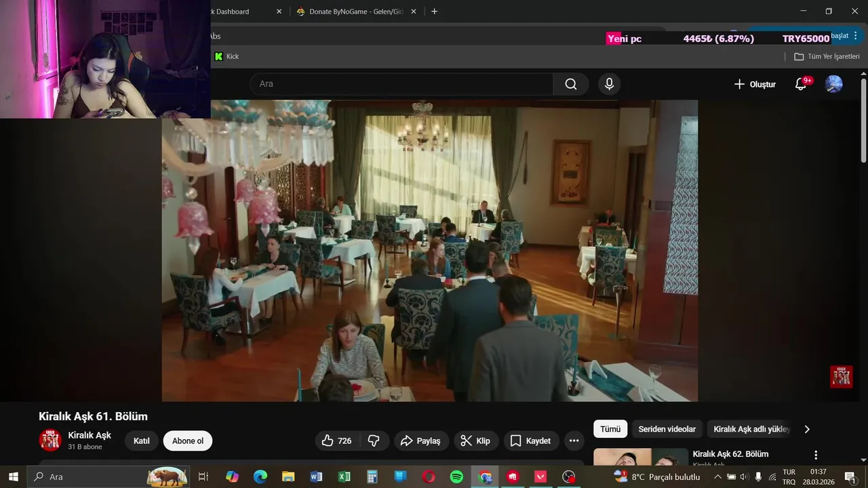
Task: Open Kiralık Aşk channel avatar
Action: 50,441
